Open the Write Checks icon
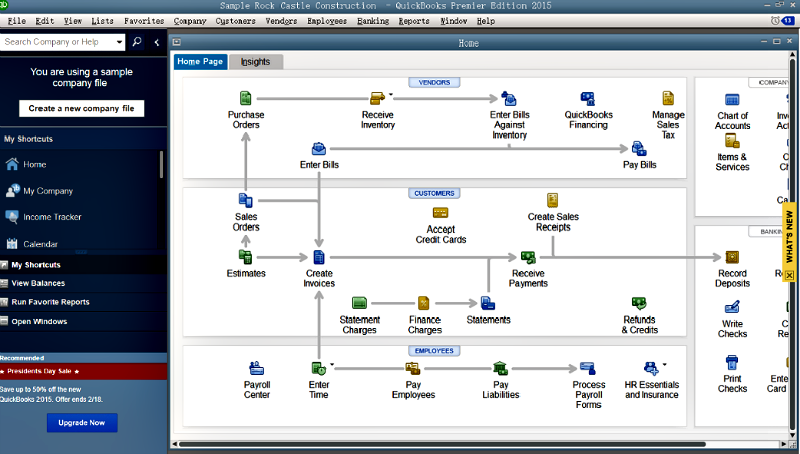Image resolution: width=800 pixels, height=454 pixels. click(732, 307)
